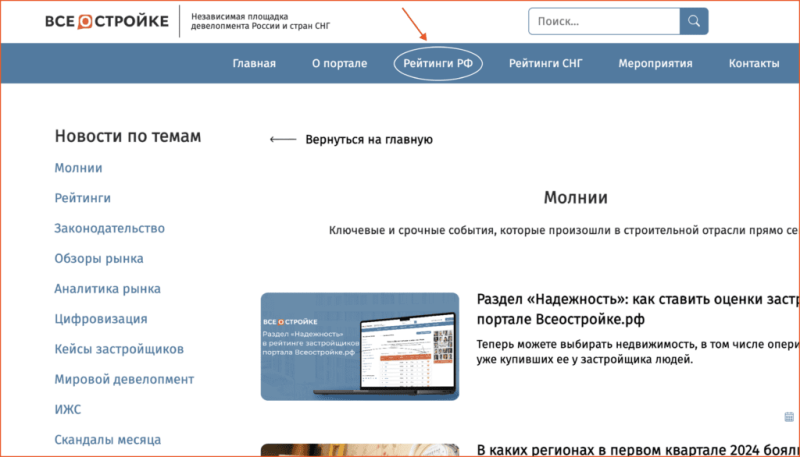The image size is (800, 457).
Task: Open article В каких регионах в первом квартале
Action: point(638,449)
